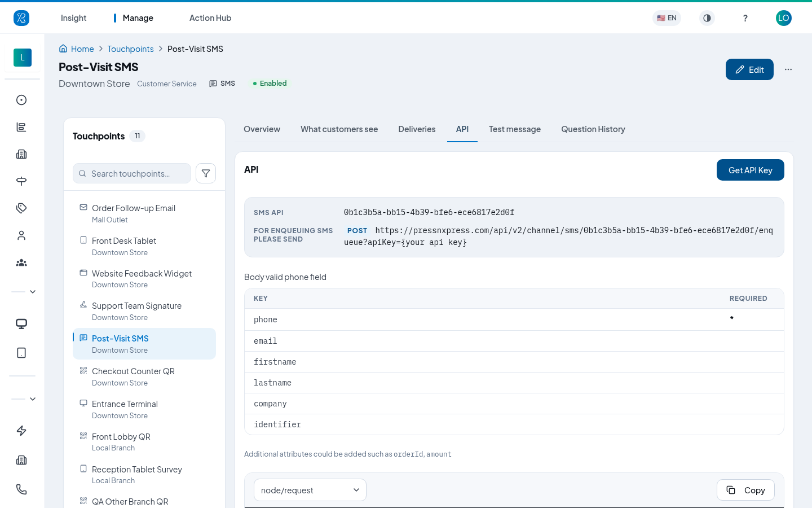The height and width of the screenshot is (508, 812).
Task: Open the node/request language dropdown
Action: pos(310,490)
